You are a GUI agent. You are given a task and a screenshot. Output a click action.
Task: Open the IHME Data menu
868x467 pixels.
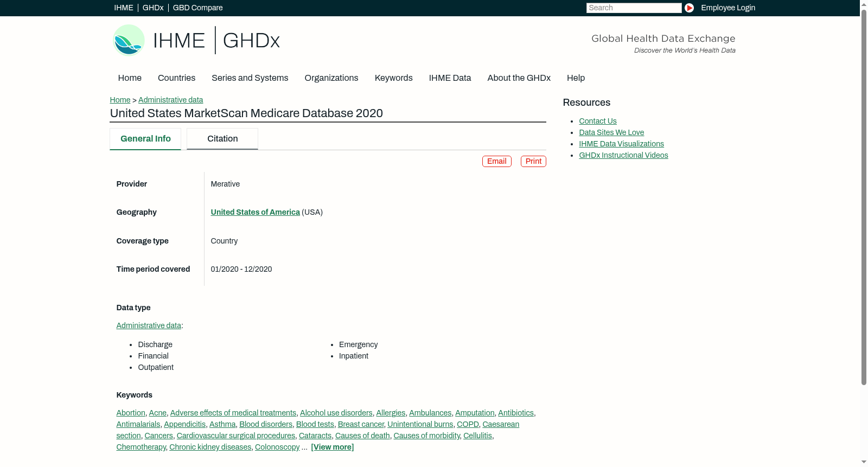[x=450, y=78]
